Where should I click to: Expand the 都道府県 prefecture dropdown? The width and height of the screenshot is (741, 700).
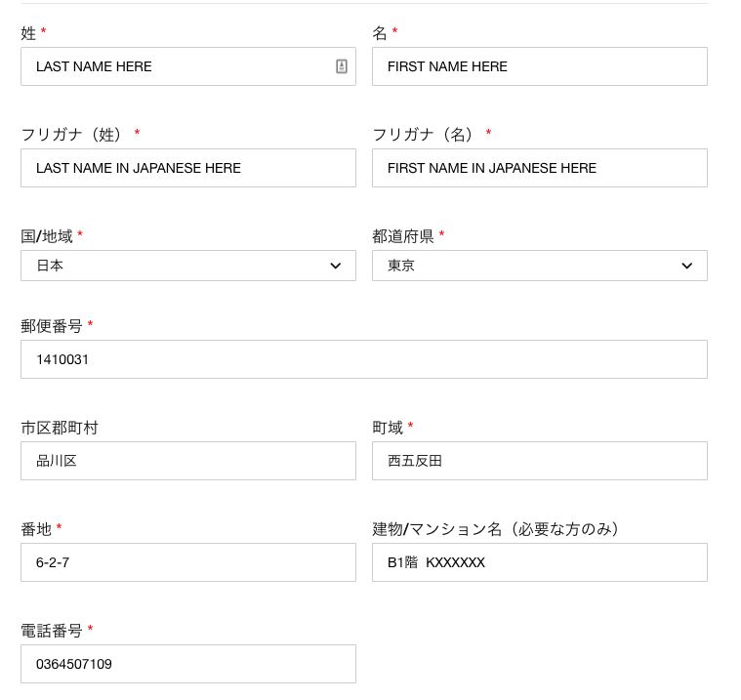(x=540, y=266)
